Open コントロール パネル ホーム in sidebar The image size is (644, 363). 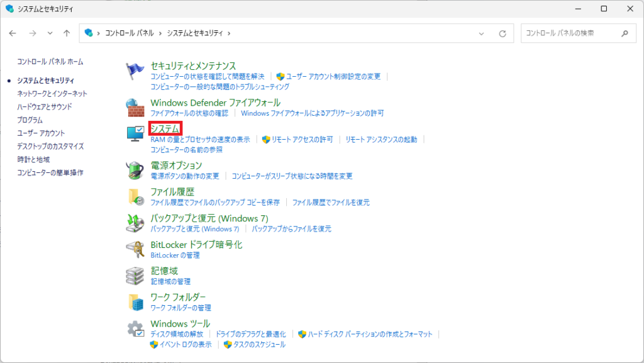pos(50,62)
